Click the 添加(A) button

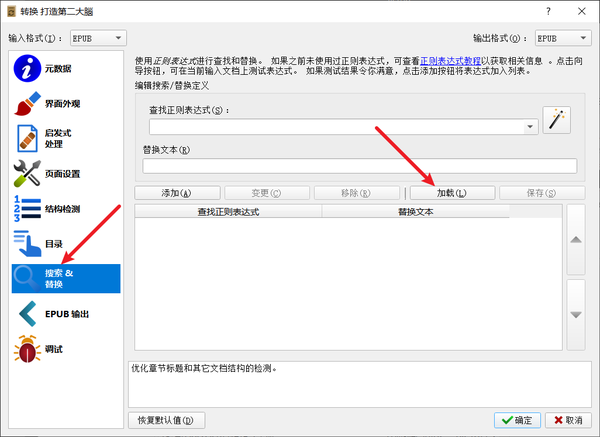pos(177,193)
